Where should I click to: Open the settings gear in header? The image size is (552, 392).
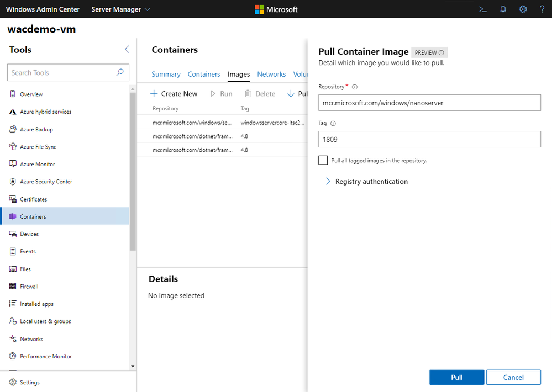[x=523, y=9]
